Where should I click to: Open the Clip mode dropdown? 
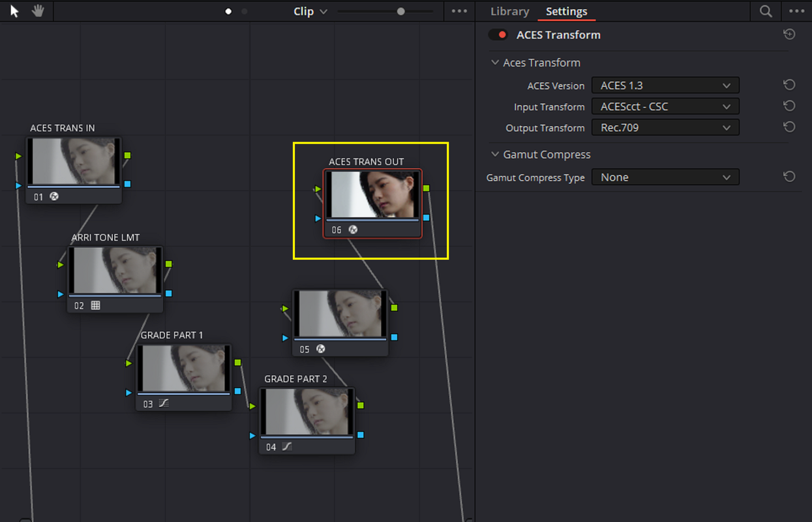click(x=310, y=11)
